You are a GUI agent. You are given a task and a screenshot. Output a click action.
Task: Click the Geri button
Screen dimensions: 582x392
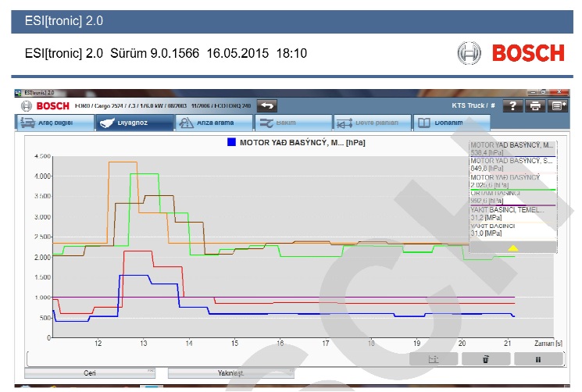(x=90, y=373)
